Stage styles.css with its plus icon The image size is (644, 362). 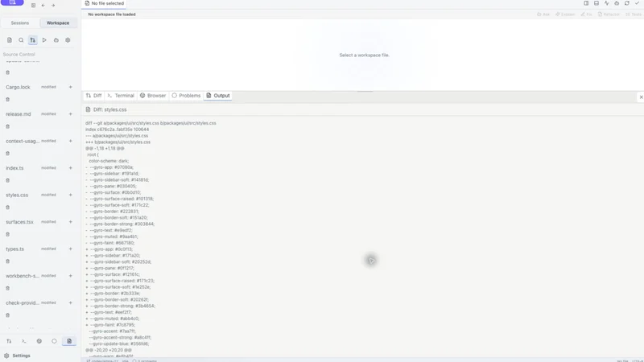point(70,195)
